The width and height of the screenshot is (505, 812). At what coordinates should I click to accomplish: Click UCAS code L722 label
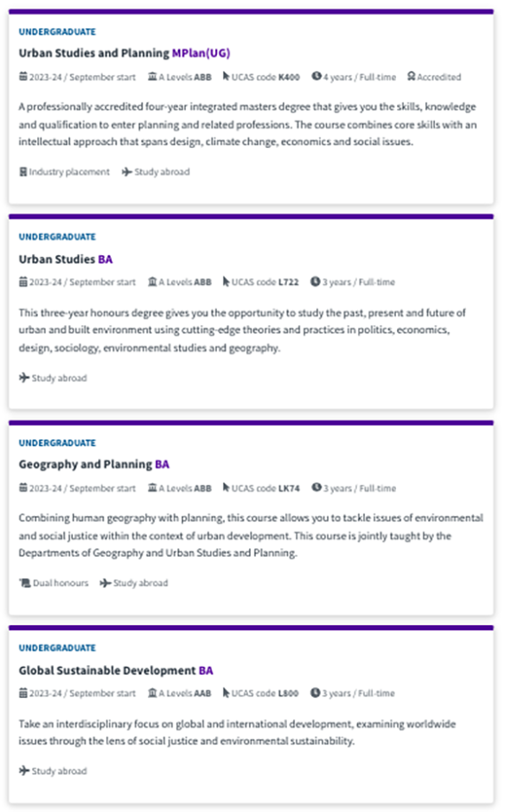[x=265, y=282]
